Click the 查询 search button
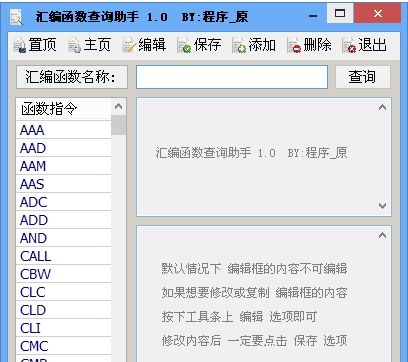Viewport: 408px width, 362px height. click(x=362, y=77)
